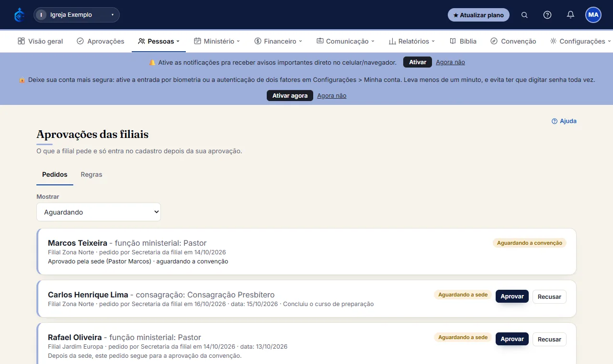This screenshot has width=613, height=364.
Task: Click the Financeiro dollar icon
Action: (x=258, y=41)
